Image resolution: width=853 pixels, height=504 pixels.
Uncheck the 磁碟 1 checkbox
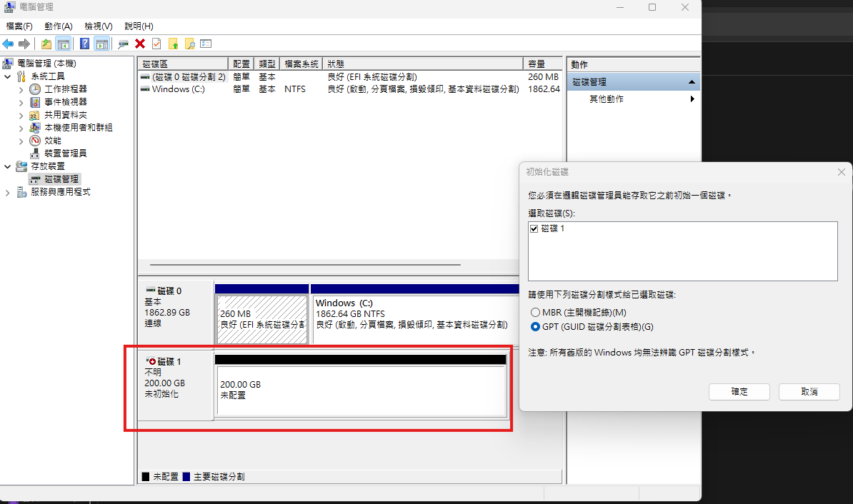click(534, 228)
